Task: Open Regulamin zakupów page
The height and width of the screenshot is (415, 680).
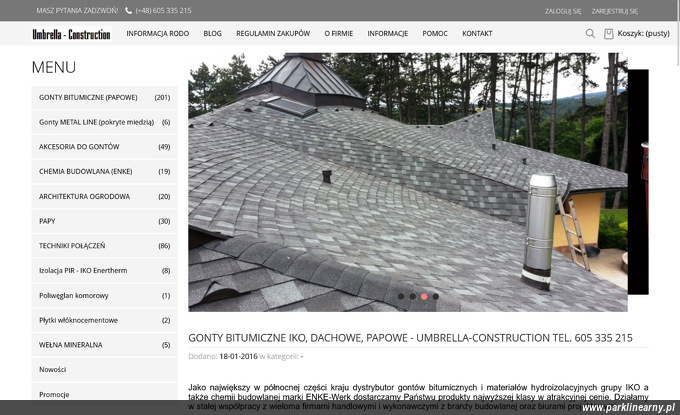Action: coord(273,33)
